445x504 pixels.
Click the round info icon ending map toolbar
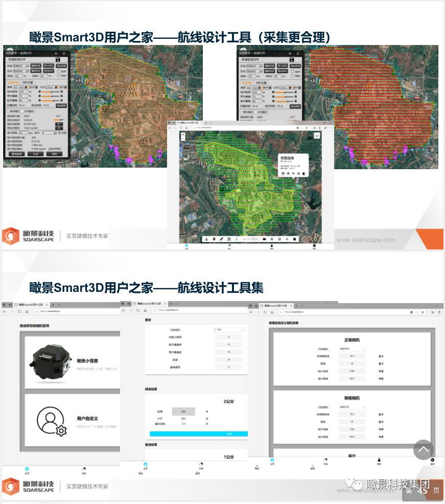[x=294, y=239]
